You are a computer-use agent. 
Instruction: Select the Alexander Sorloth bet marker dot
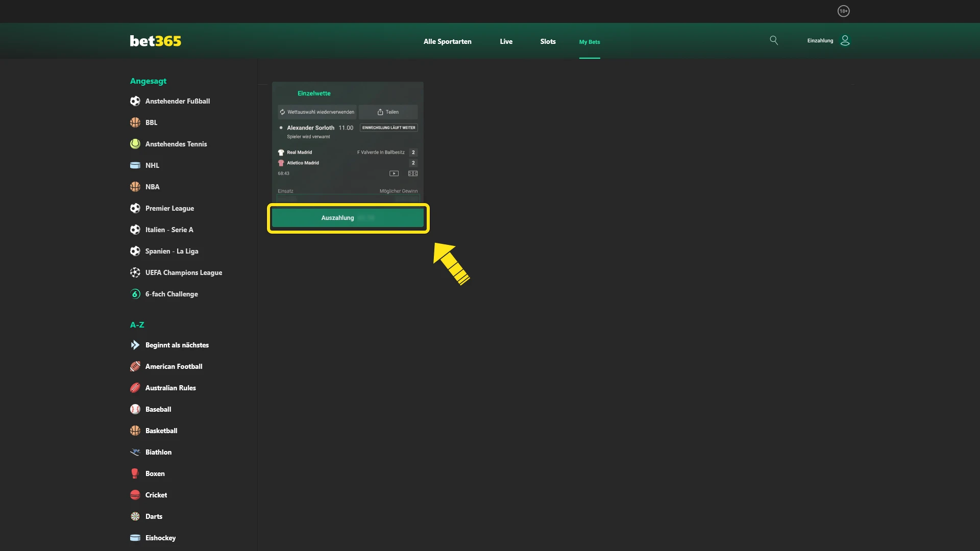[x=281, y=128]
